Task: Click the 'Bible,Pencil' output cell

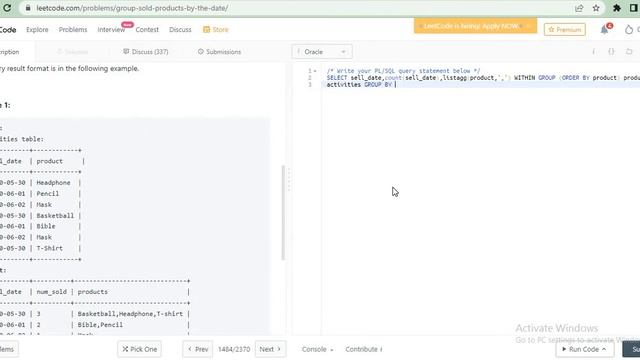Action: [100, 325]
